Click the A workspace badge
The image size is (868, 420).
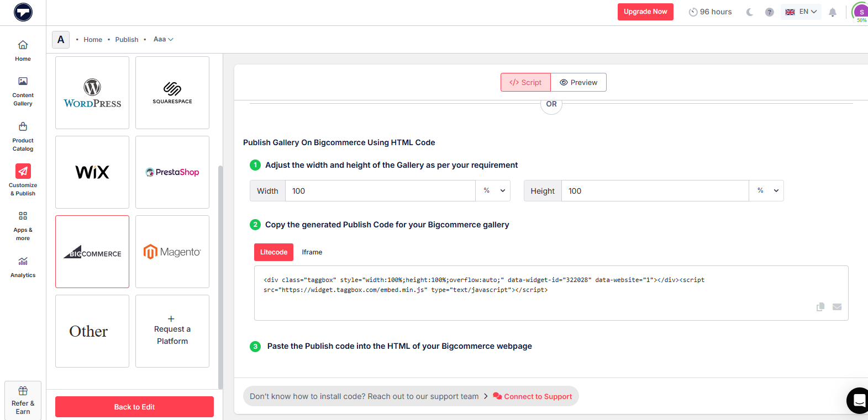point(61,40)
